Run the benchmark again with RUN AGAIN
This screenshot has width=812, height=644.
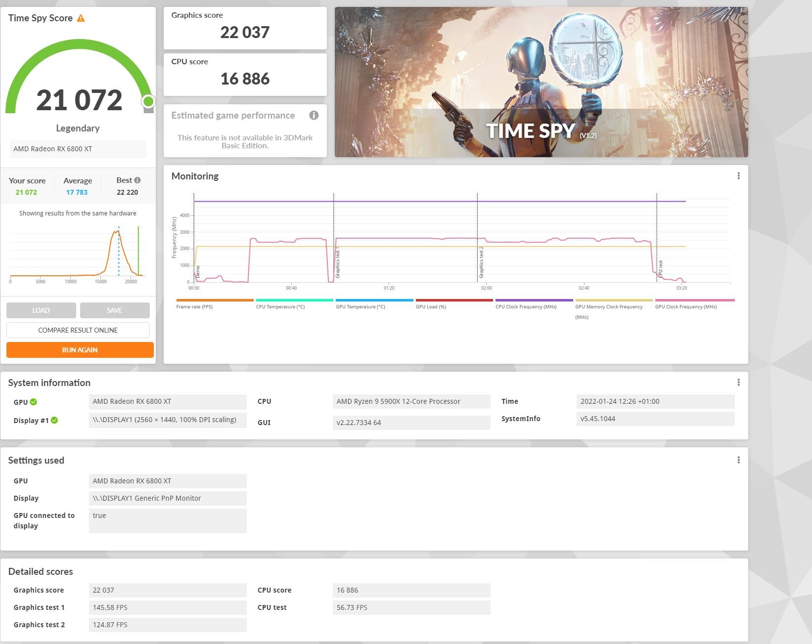pyautogui.click(x=80, y=350)
